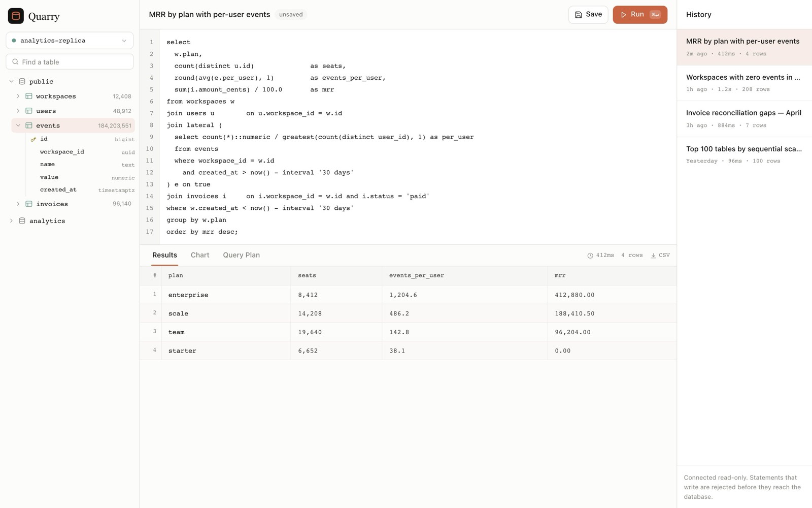The height and width of the screenshot is (508, 812).
Task: Switch to the Results tab
Action: click(x=164, y=255)
